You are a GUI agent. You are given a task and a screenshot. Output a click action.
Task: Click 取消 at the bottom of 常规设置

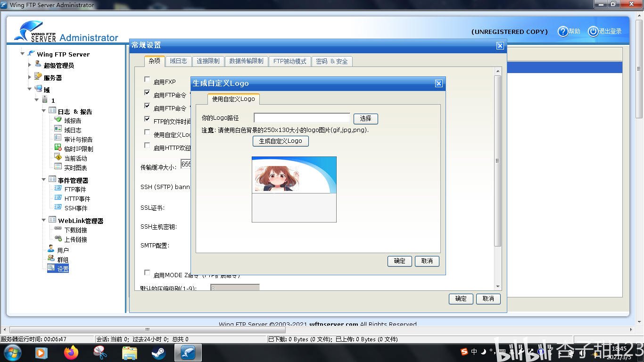[x=488, y=298]
